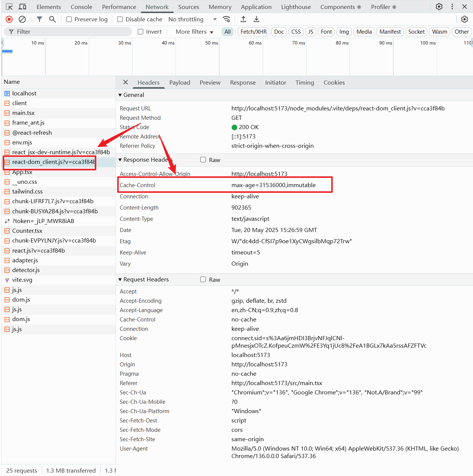
Task: Select the @react-refresh request row
Action: [59, 133]
